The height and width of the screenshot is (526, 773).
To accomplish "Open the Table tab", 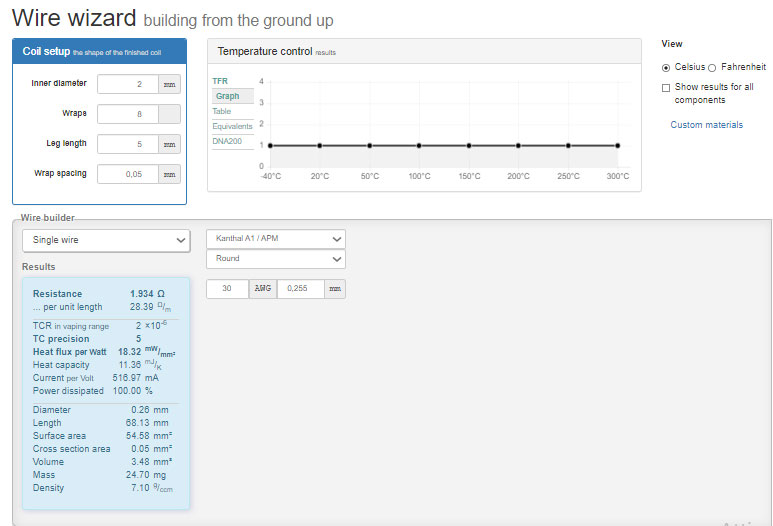I will pyautogui.click(x=222, y=111).
